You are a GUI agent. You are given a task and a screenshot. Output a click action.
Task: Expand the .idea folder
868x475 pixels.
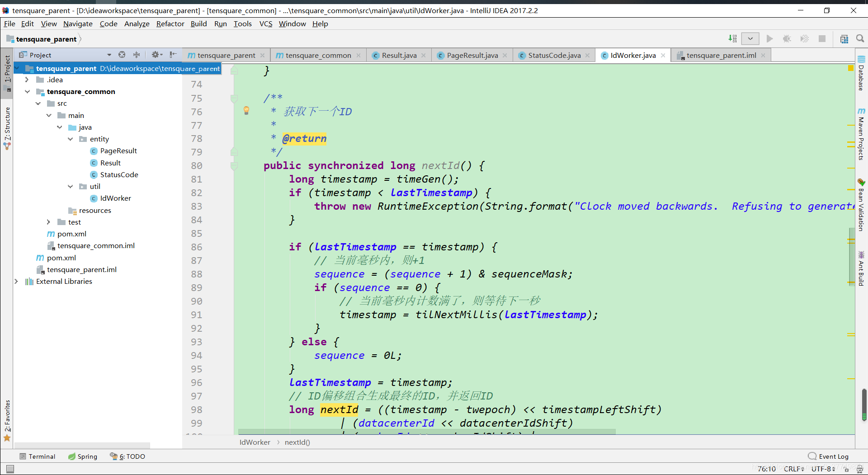tap(27, 80)
